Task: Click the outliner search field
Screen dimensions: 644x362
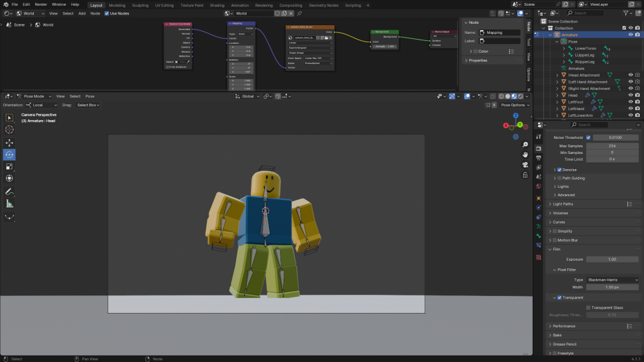Action: [x=586, y=13]
